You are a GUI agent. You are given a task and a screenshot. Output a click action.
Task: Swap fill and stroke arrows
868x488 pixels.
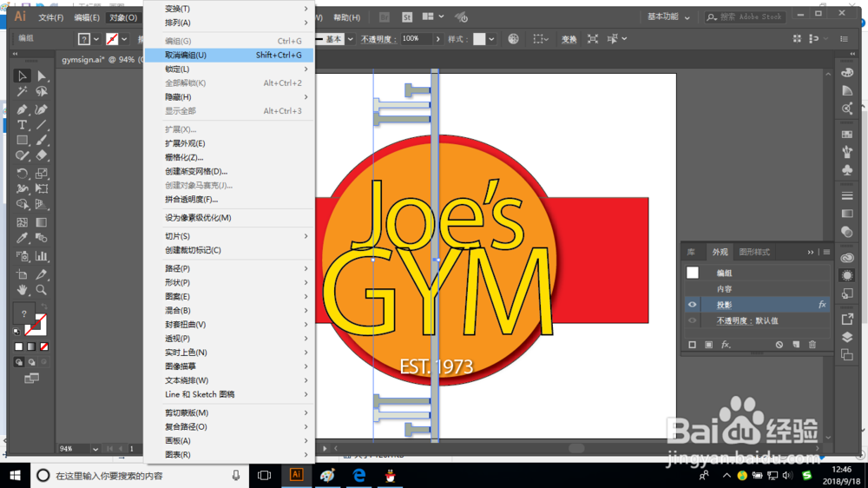pos(43,307)
